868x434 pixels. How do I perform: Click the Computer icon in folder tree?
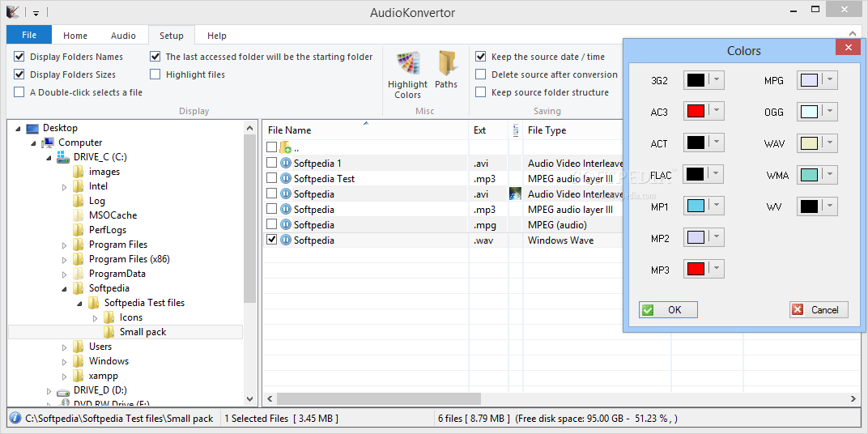click(48, 143)
